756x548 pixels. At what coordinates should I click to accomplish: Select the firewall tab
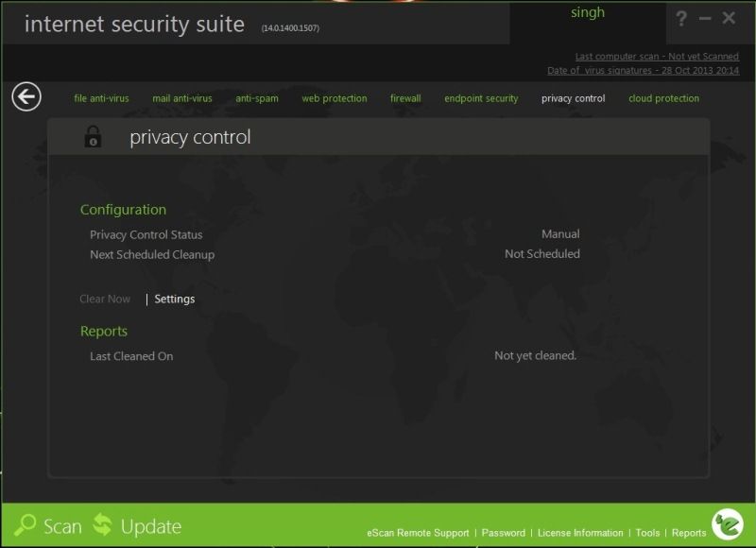[x=405, y=98]
